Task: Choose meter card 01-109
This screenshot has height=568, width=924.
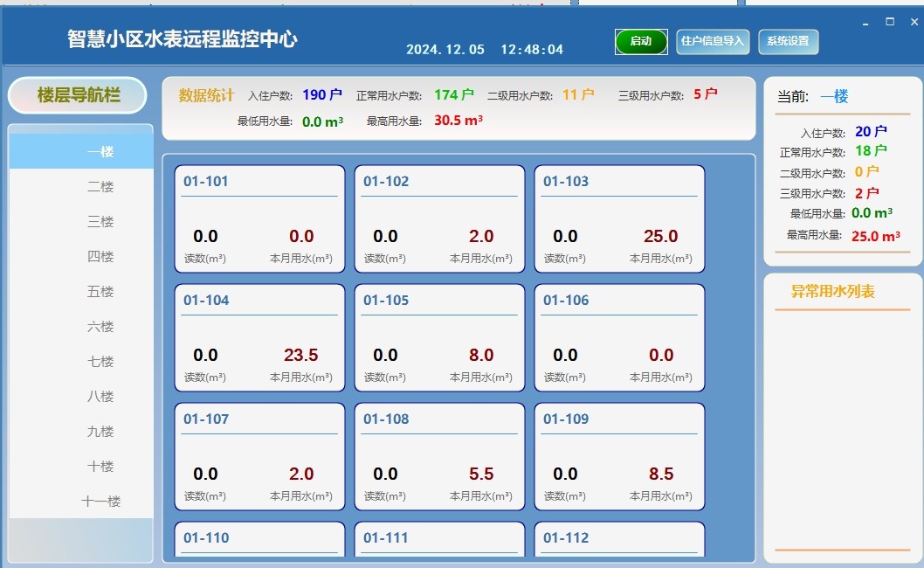Action: pos(619,456)
